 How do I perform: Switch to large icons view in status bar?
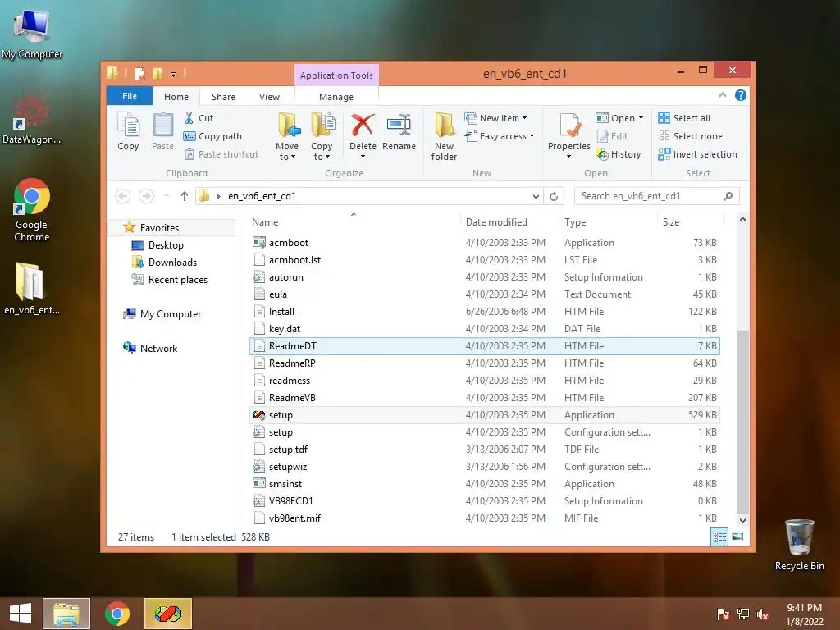(x=737, y=536)
